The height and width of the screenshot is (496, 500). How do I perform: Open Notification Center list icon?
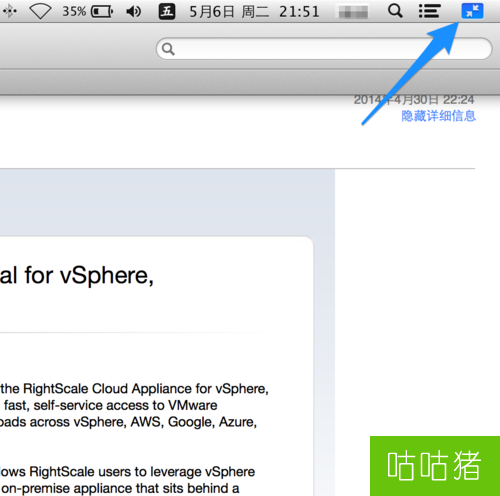pos(430,11)
